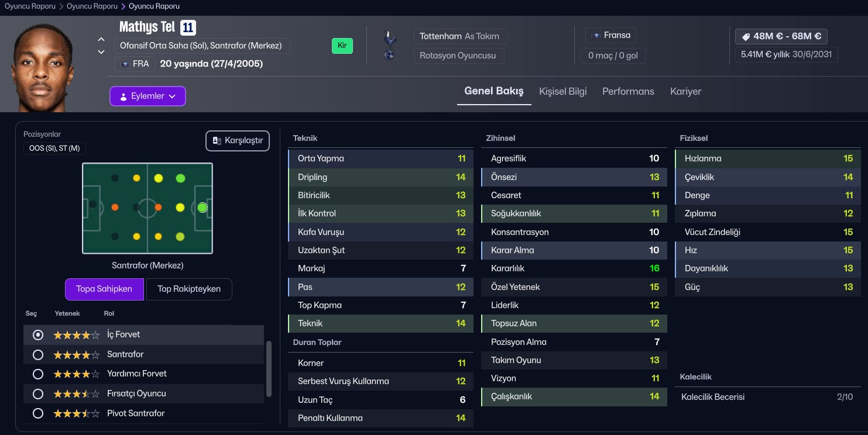Click the flag icon next to FRA
Image resolution: width=868 pixels, height=435 pixels.
(125, 64)
